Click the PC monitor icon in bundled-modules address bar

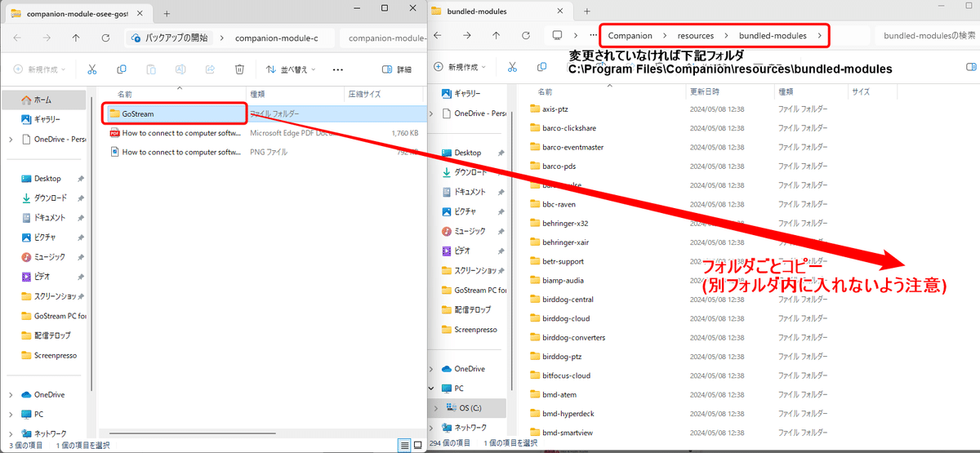[558, 35]
